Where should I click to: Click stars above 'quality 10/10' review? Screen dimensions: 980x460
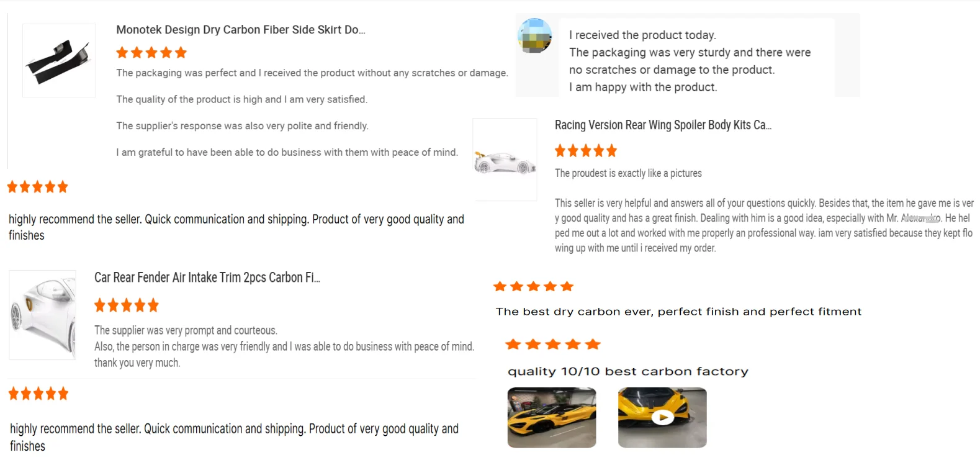(x=552, y=345)
